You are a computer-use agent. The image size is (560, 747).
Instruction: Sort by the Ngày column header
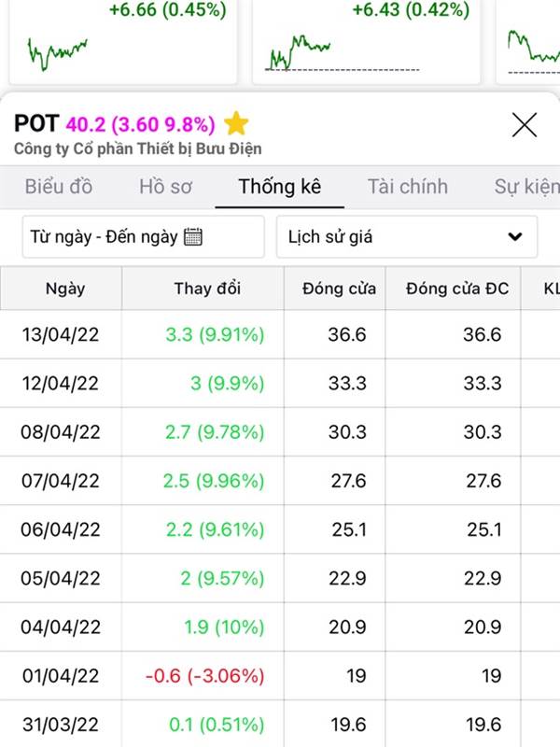[64, 289]
